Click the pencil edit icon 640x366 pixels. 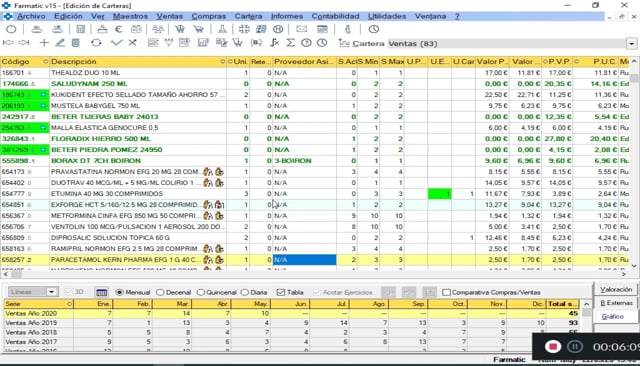pyautogui.click(x=60, y=43)
